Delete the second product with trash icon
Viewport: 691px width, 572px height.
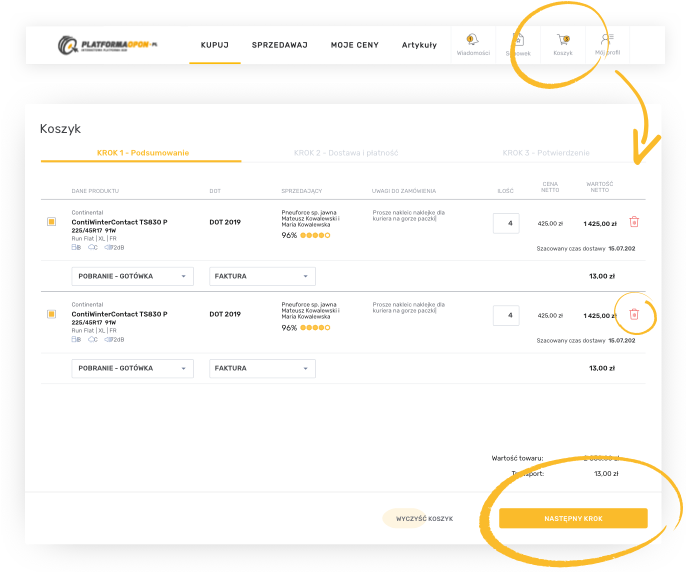point(634,314)
